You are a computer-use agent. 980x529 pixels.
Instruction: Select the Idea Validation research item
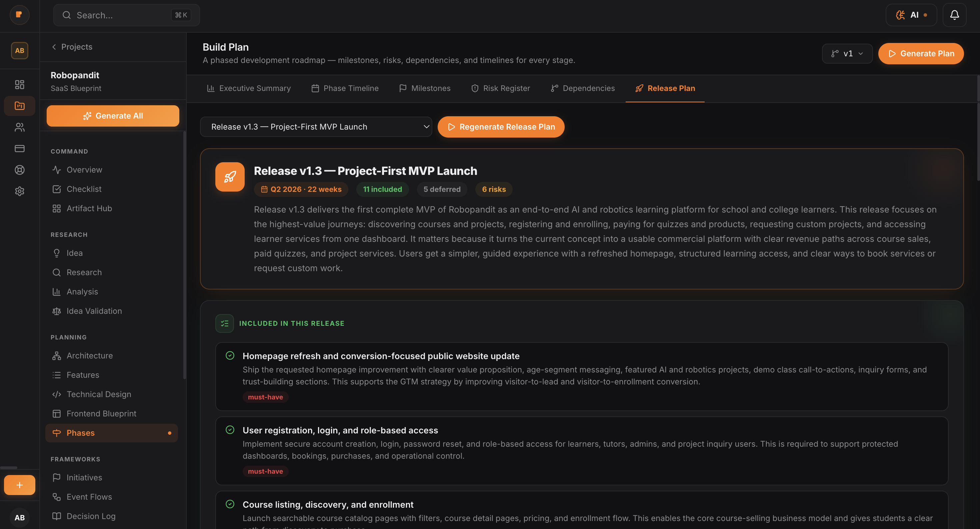click(94, 311)
